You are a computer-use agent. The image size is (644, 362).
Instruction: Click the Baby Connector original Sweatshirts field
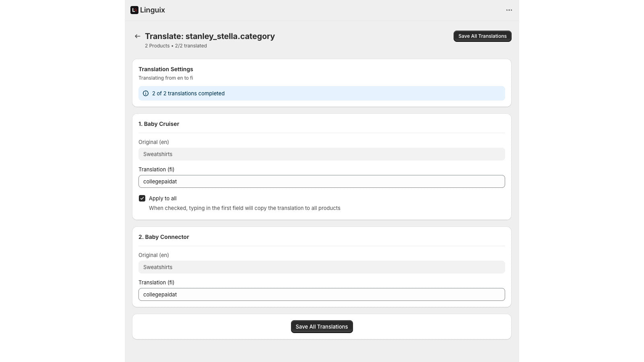[x=321, y=267]
